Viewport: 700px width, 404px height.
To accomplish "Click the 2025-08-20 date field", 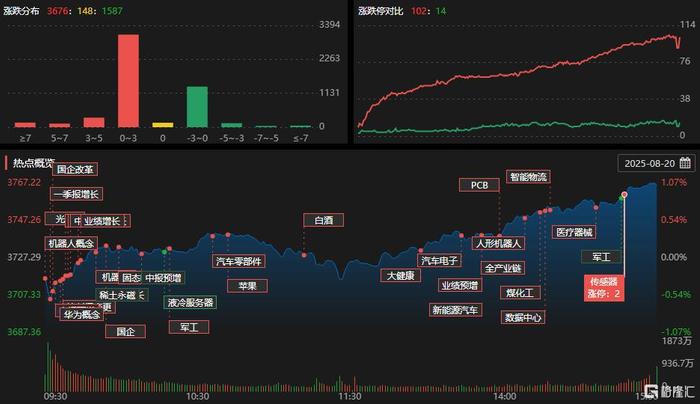I will pos(656,163).
